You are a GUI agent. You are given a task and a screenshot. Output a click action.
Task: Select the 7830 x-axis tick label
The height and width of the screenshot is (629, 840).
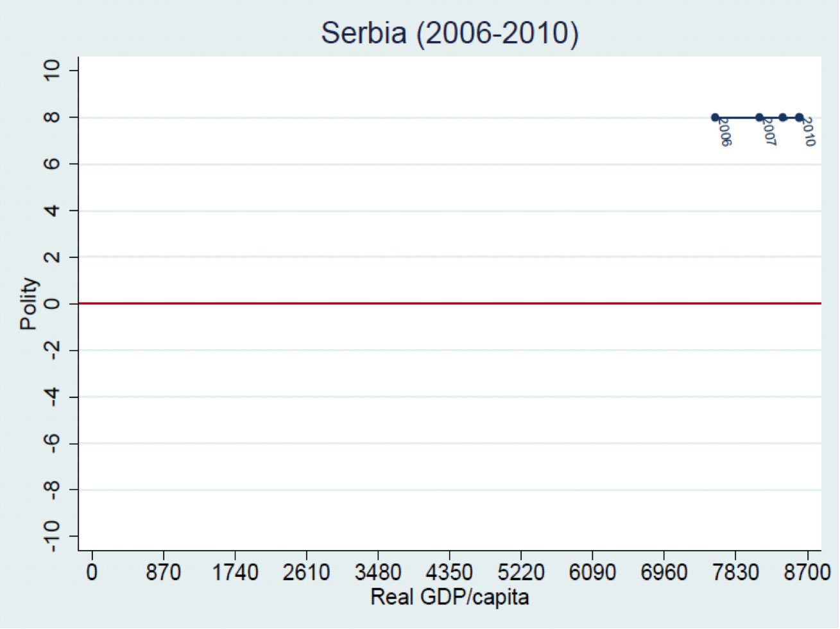pos(735,571)
